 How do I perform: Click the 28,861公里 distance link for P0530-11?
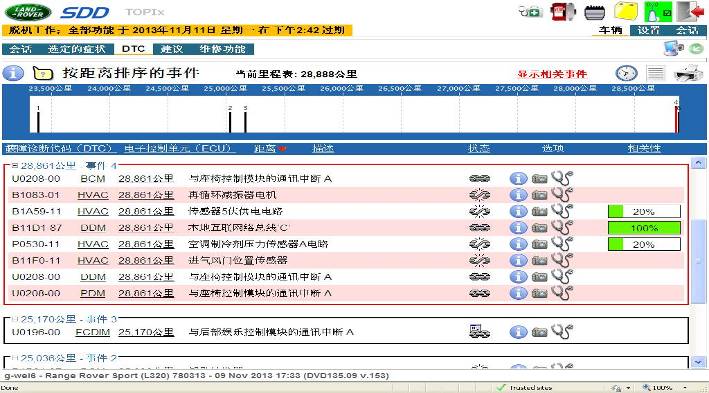click(x=146, y=244)
